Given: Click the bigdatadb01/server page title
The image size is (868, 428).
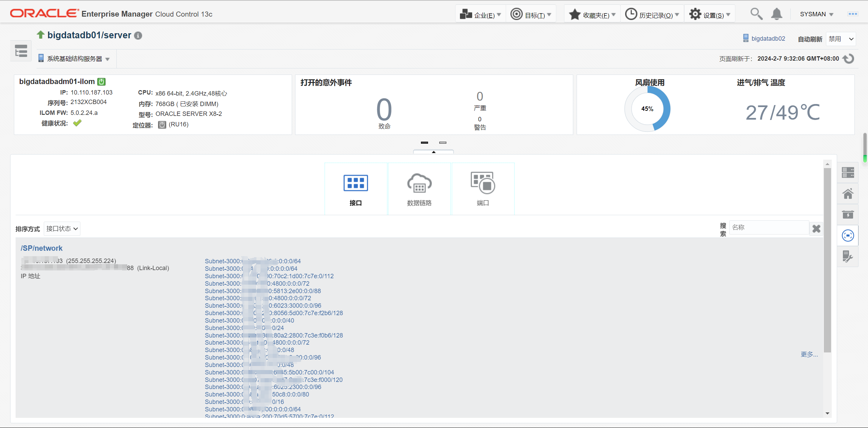Looking at the screenshot, I should click(89, 35).
